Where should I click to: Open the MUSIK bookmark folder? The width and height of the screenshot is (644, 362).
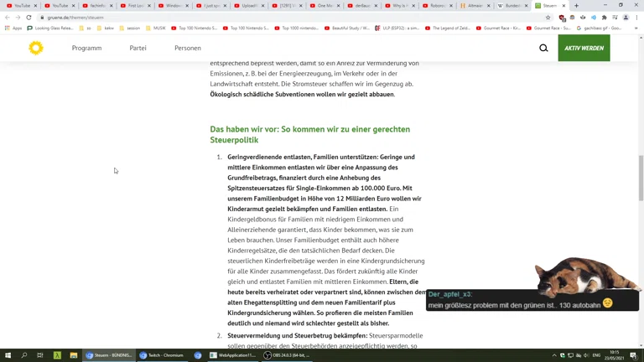point(157,28)
